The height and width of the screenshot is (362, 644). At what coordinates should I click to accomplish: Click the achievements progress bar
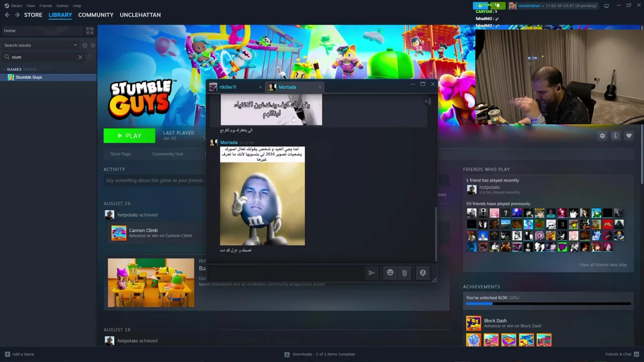click(548, 304)
